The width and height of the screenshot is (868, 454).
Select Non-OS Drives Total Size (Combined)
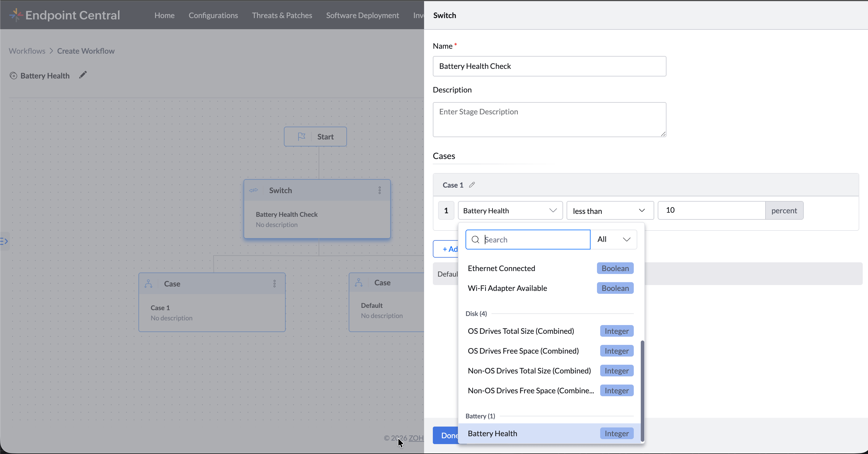pyautogui.click(x=549, y=371)
